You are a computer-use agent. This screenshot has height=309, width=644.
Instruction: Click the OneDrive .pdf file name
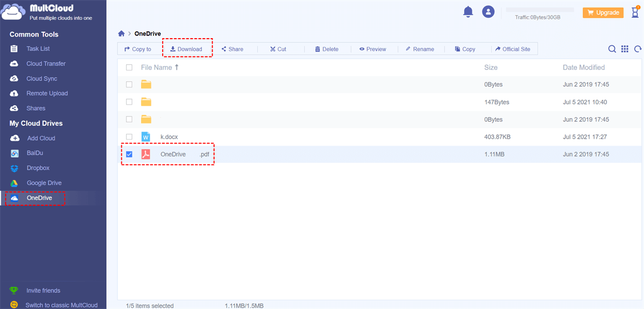(x=185, y=154)
